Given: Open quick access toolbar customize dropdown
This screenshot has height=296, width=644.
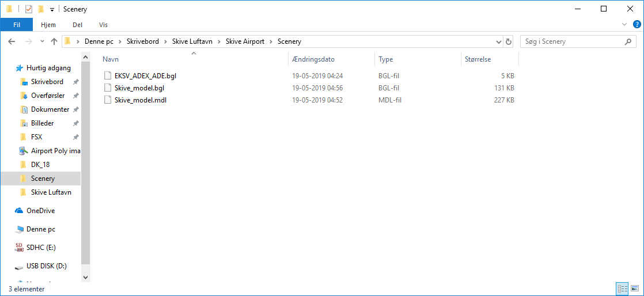Looking at the screenshot, I should [x=52, y=9].
